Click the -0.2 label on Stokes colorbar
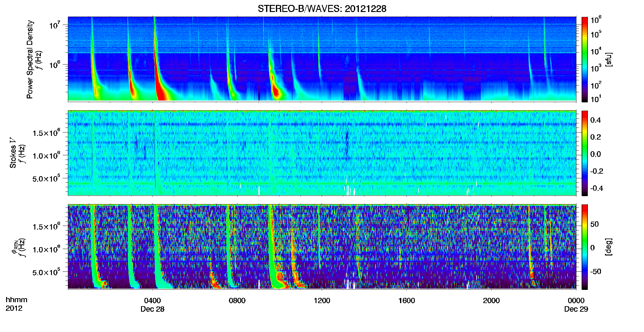This screenshot has width=644, height=332. [597, 171]
